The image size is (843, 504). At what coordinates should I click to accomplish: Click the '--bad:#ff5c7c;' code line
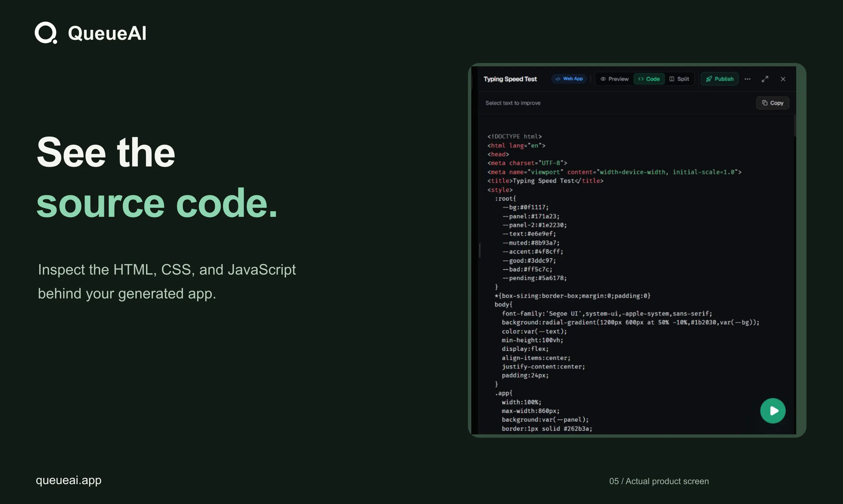(x=527, y=269)
